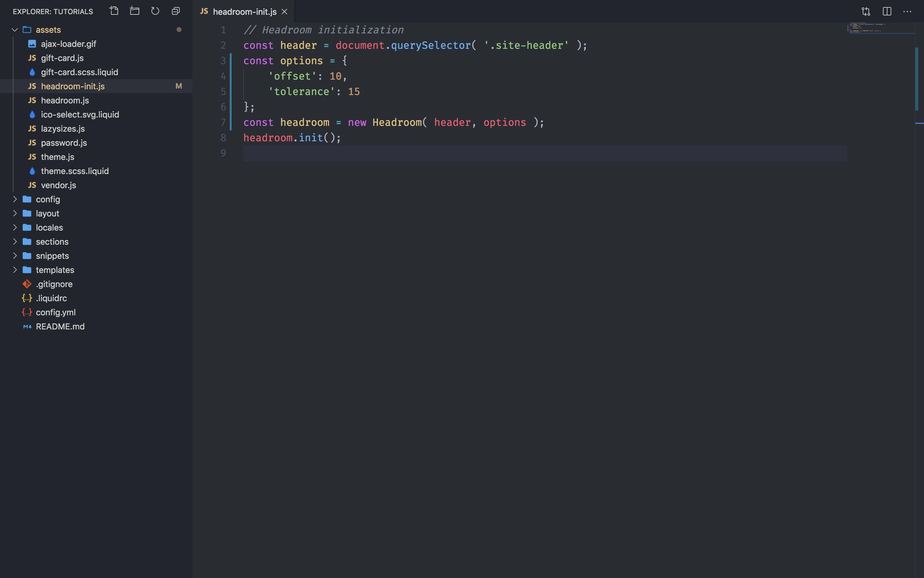Click the folder icon beside snippets
The width and height of the screenshot is (924, 578).
27,256
